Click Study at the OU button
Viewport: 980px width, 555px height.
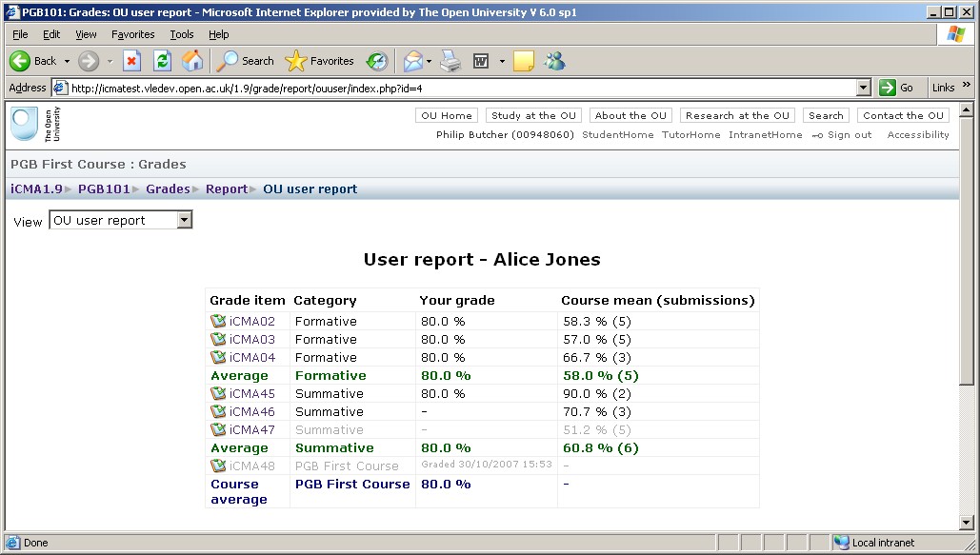pos(533,115)
